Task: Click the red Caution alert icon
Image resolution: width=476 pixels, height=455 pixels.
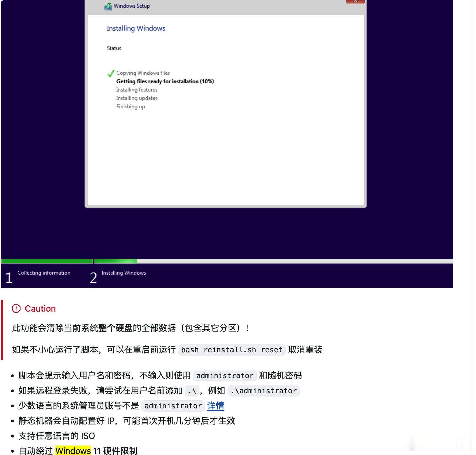Action: (16, 308)
